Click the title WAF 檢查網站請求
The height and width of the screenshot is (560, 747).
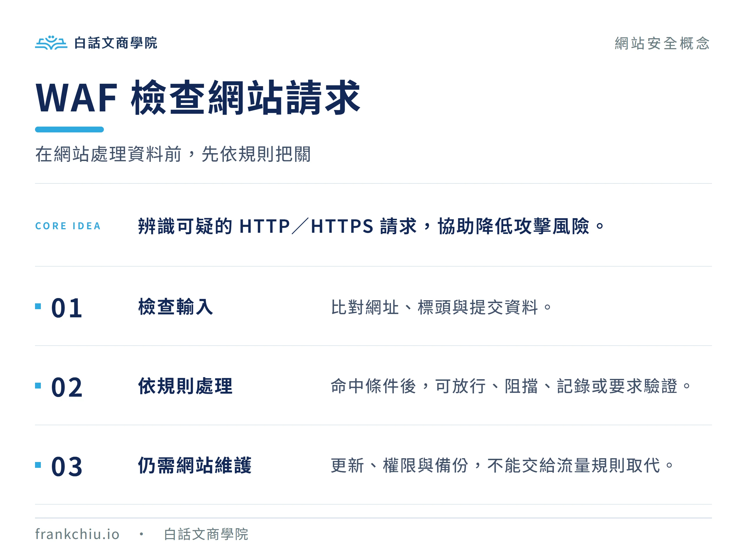(198, 97)
